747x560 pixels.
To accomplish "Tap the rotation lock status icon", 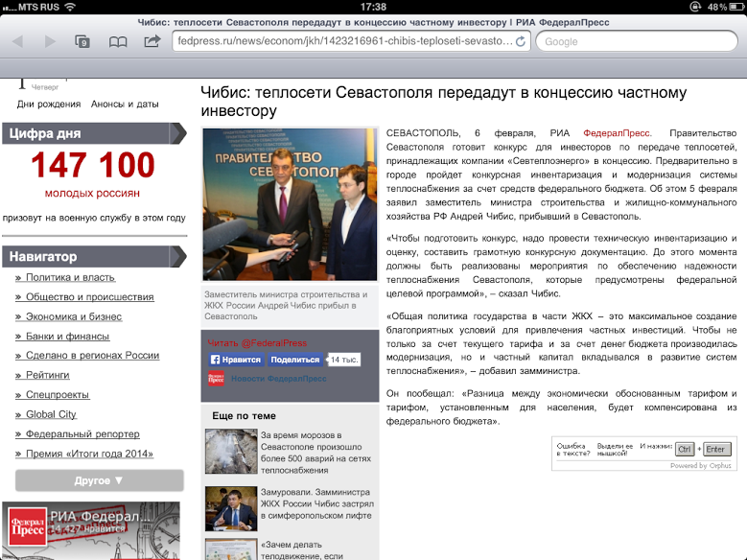I will (695, 7).
